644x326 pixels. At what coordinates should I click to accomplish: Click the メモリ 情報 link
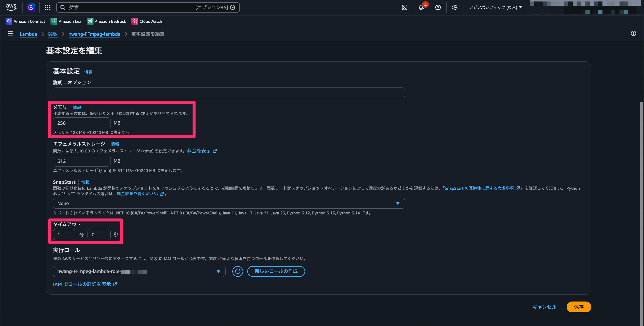pos(77,107)
